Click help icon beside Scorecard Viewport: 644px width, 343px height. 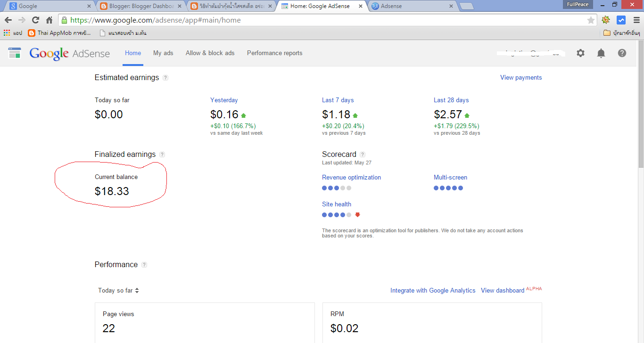coord(363,155)
